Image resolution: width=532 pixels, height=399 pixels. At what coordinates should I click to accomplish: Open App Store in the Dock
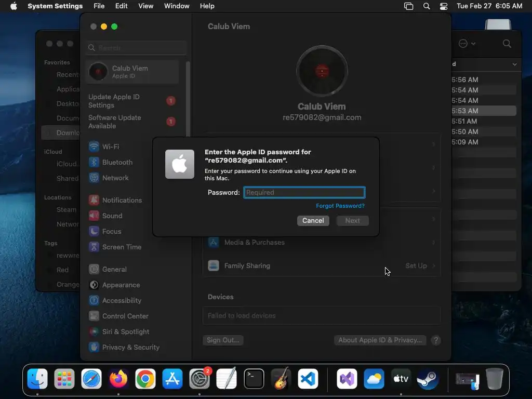click(x=172, y=379)
